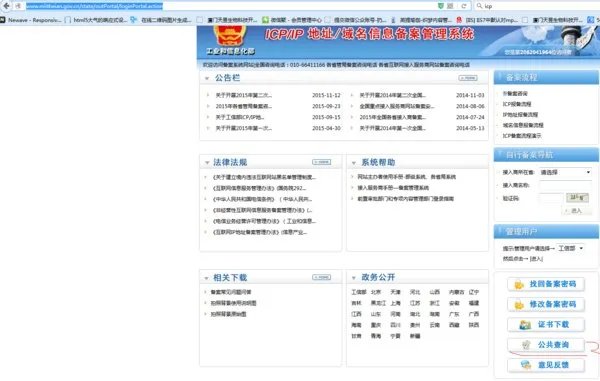Open the announcement dated 2015-09-23

pos(243,106)
